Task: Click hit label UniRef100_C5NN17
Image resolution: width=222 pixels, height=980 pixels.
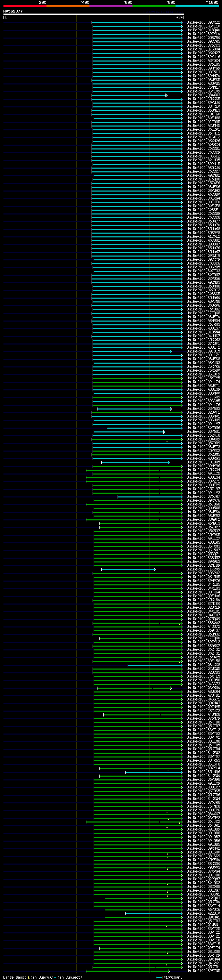Action: click(x=203, y=88)
